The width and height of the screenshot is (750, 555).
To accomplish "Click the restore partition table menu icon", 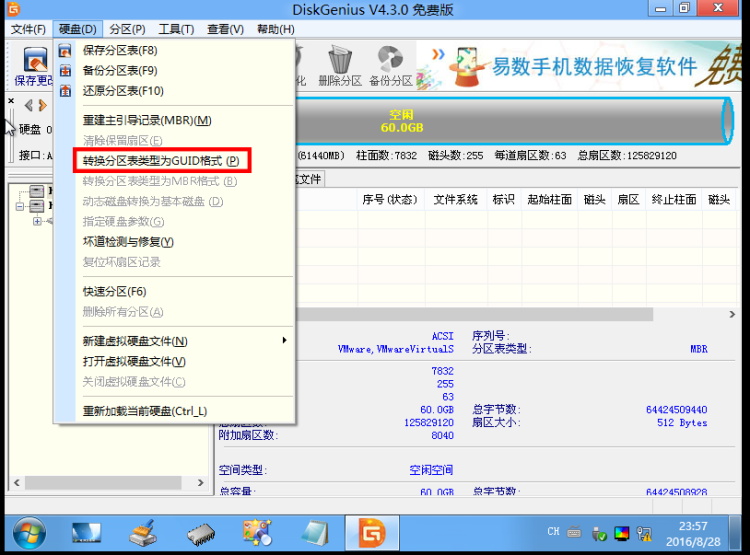I will pyautogui.click(x=65, y=91).
